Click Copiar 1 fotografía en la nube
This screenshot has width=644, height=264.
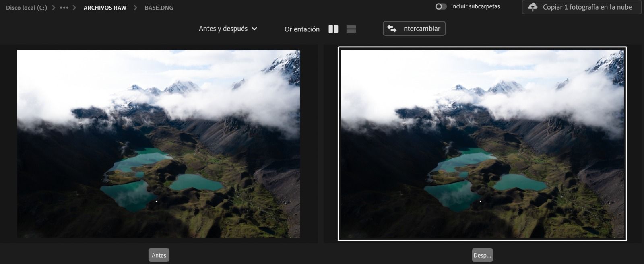coord(587,7)
